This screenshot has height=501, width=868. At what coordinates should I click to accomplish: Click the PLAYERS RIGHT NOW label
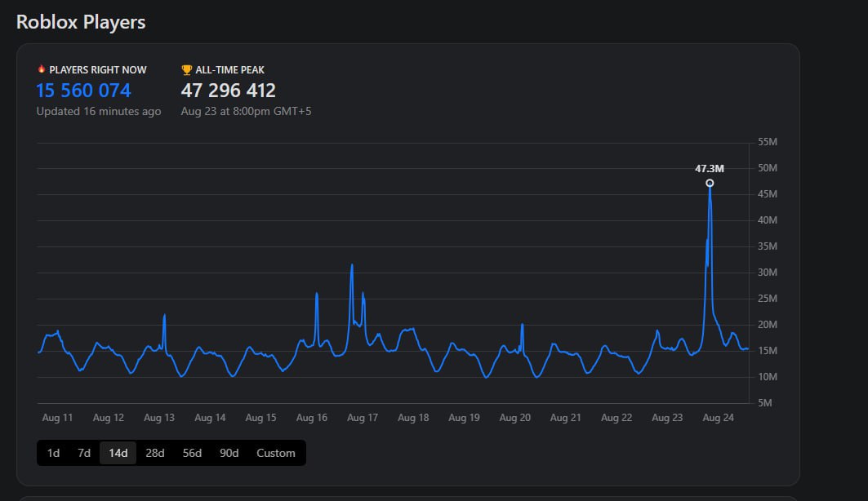click(x=98, y=69)
